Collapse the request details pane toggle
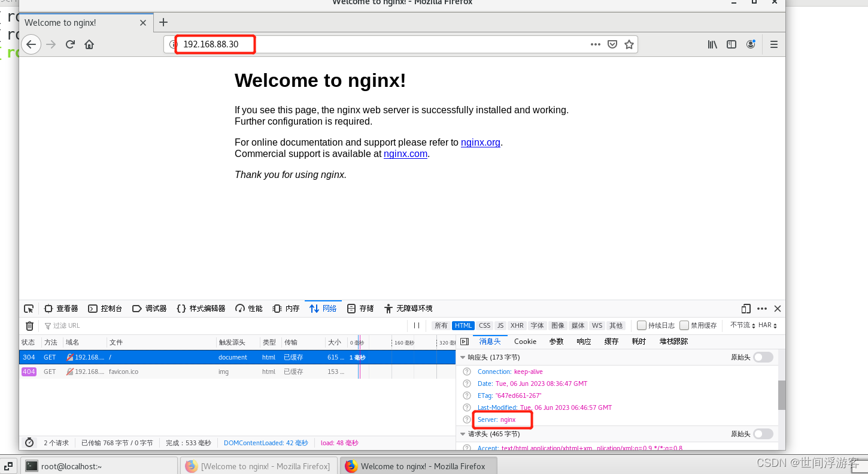The height and width of the screenshot is (474, 868). pyautogui.click(x=465, y=342)
